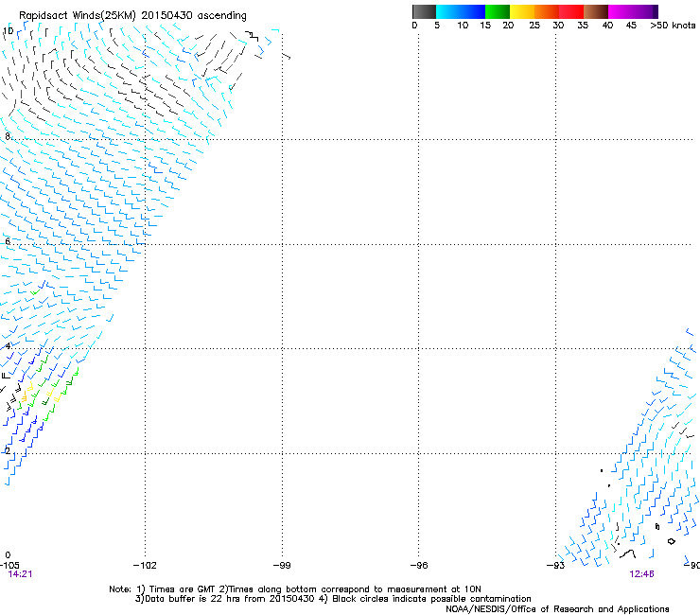Viewport: 700px width, 615px height.
Task: Click the magenta-purple 40-50 knots color bar segment
Action: (x=633, y=11)
